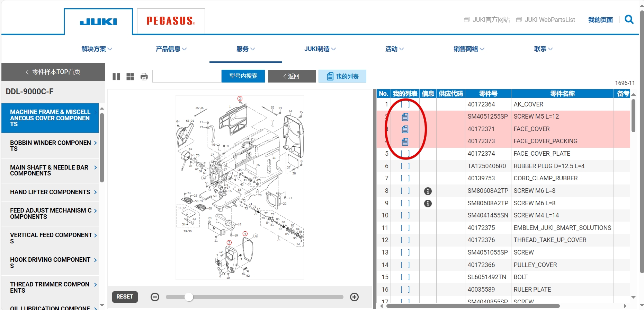The width and height of the screenshot is (644, 310).
Task: Remove FACE_COVER from my list
Action: (405, 129)
